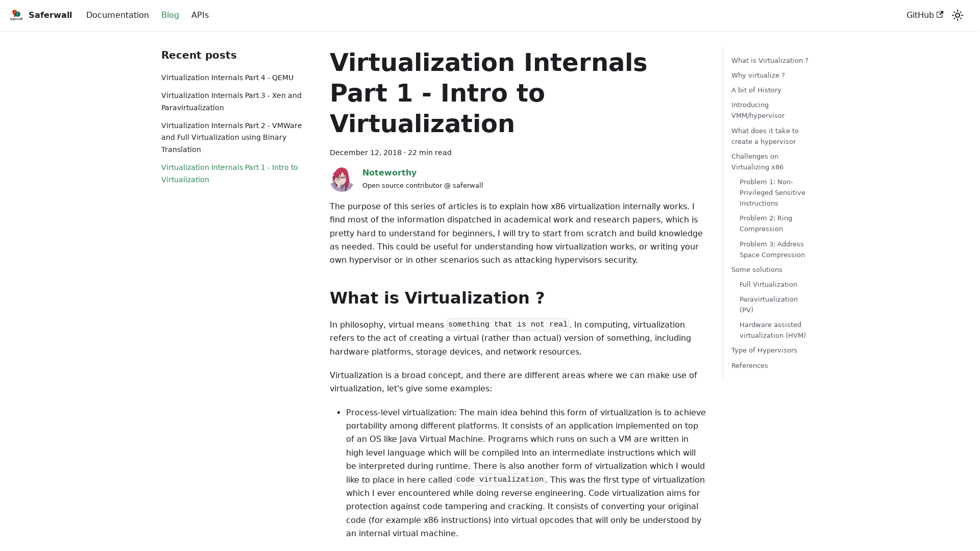Viewport: 980px width, 551px height.
Task: Click the APIs nav item
Action: tap(200, 15)
